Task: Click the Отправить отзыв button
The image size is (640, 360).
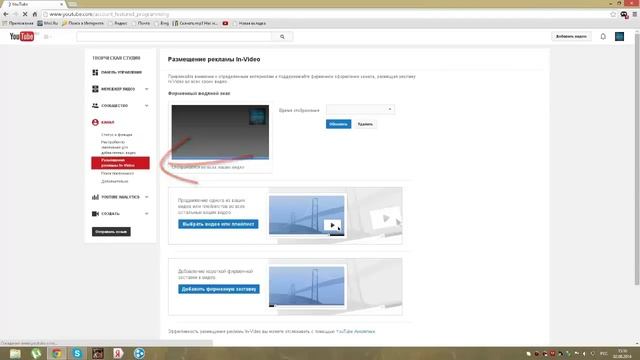Action: (x=111, y=231)
